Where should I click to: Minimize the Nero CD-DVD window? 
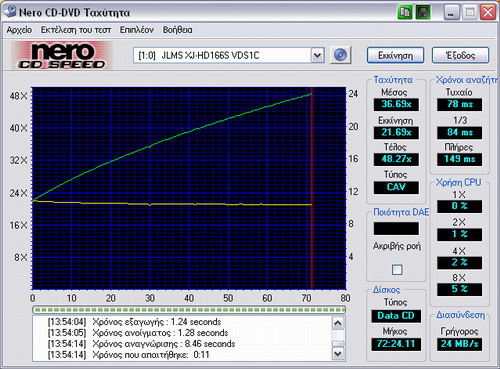coord(452,13)
